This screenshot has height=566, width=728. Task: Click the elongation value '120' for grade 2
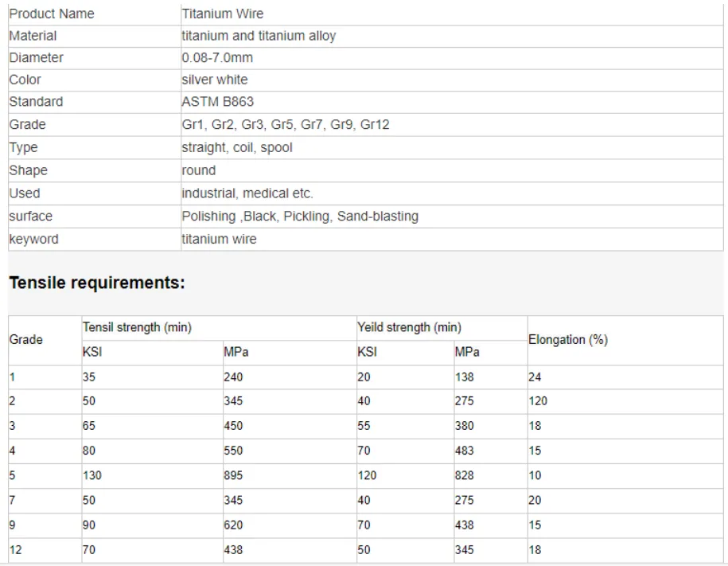538,402
